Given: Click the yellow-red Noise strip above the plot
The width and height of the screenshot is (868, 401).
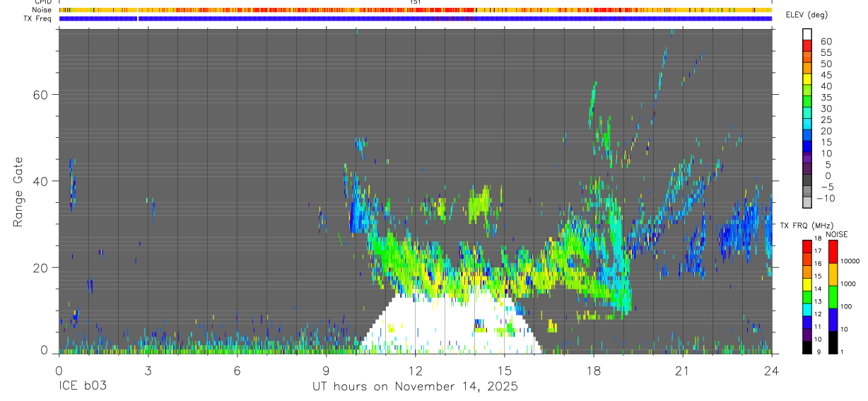Looking at the screenshot, I should [415, 10].
